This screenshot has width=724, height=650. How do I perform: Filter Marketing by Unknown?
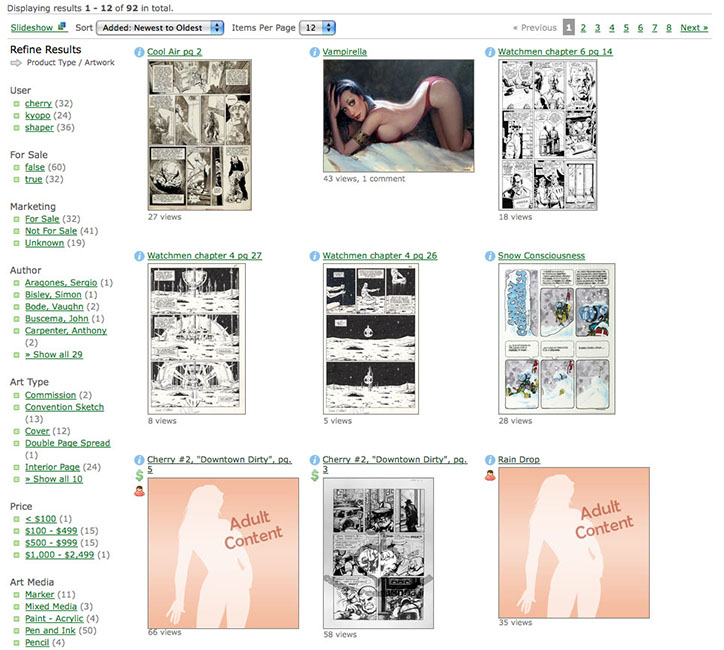click(x=44, y=243)
